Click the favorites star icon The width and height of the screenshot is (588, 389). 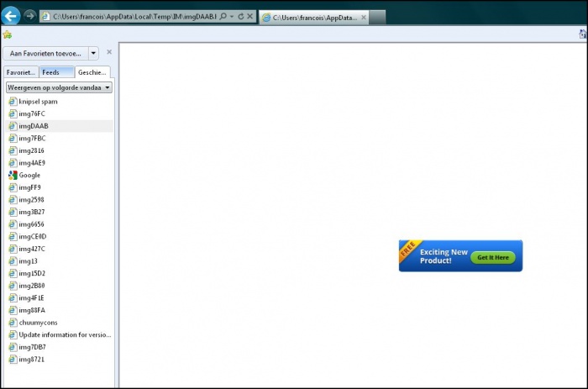tap(7, 35)
